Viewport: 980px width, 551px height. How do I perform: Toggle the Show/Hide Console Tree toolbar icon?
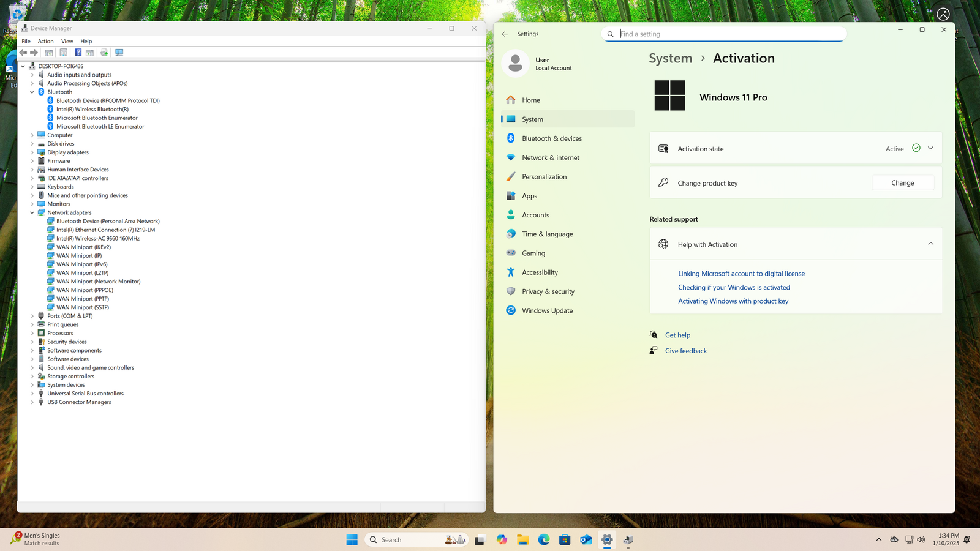click(x=49, y=53)
